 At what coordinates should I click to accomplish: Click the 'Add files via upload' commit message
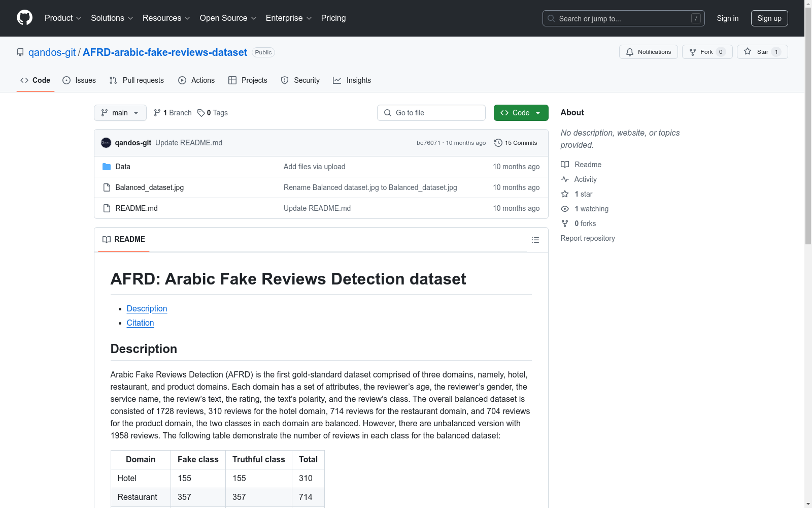pos(314,167)
